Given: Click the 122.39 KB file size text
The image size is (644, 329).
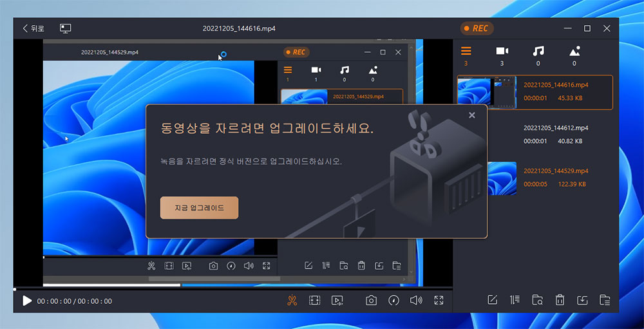Looking at the screenshot, I should [x=572, y=184].
